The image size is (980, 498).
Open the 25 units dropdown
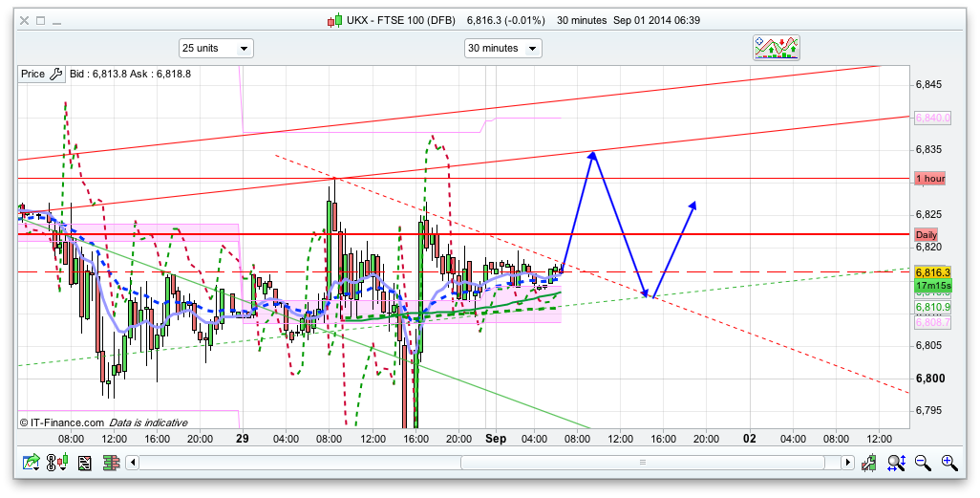216,48
